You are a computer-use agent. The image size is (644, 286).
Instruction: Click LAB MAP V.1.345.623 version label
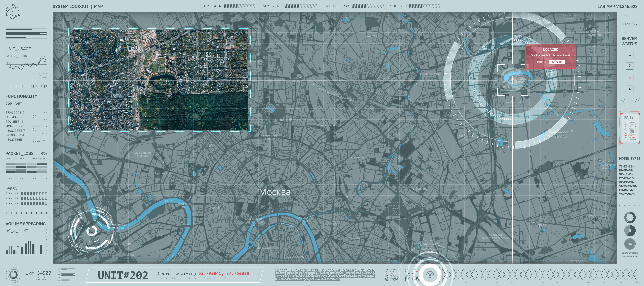pyautogui.click(x=617, y=6)
